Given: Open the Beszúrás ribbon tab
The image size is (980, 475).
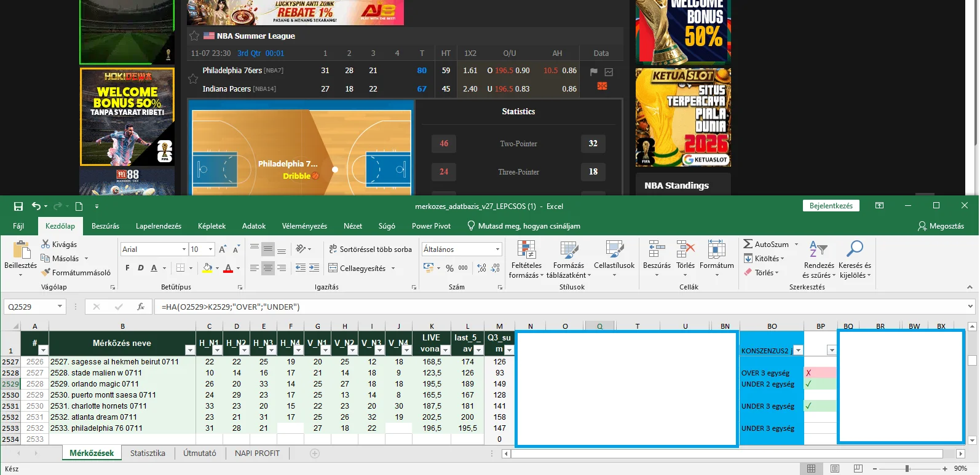Looking at the screenshot, I should point(106,226).
